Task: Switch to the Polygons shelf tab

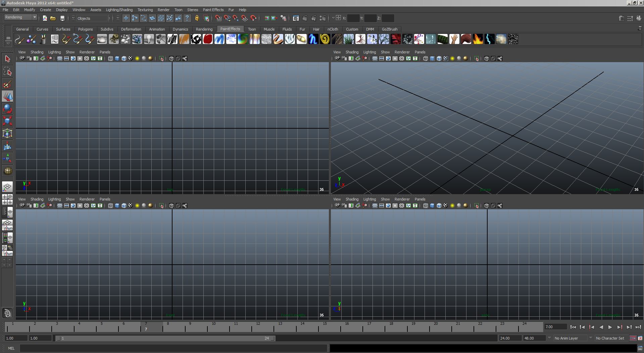Action: (85, 29)
